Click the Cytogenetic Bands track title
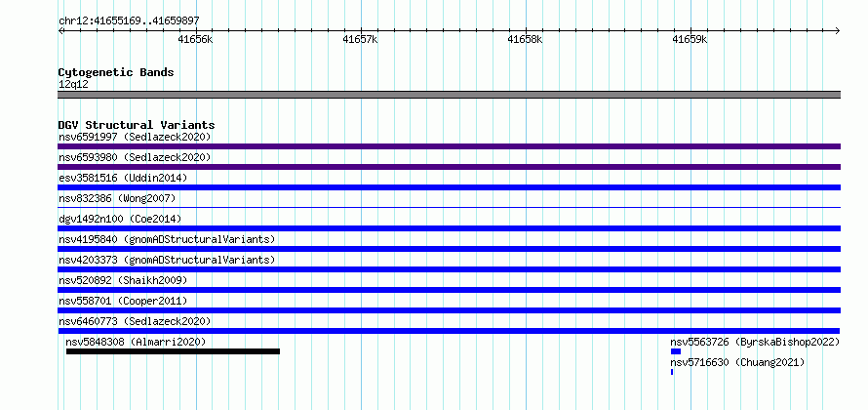The width and height of the screenshot is (868, 410). point(116,72)
